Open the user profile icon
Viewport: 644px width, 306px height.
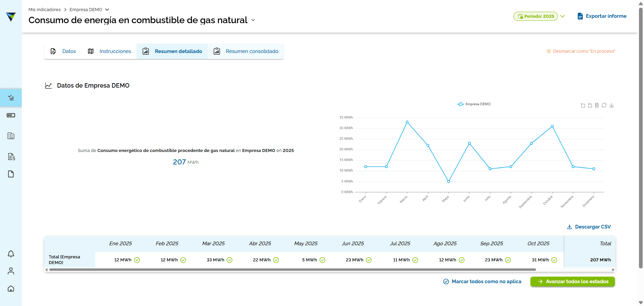coord(11,271)
